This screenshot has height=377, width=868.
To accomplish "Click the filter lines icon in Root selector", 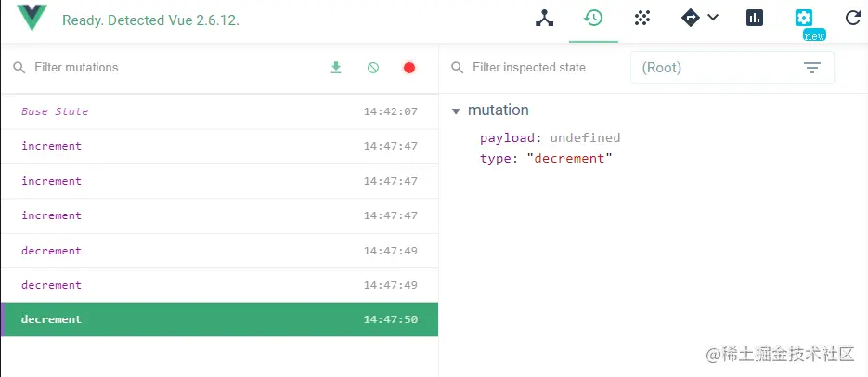I will tap(812, 68).
